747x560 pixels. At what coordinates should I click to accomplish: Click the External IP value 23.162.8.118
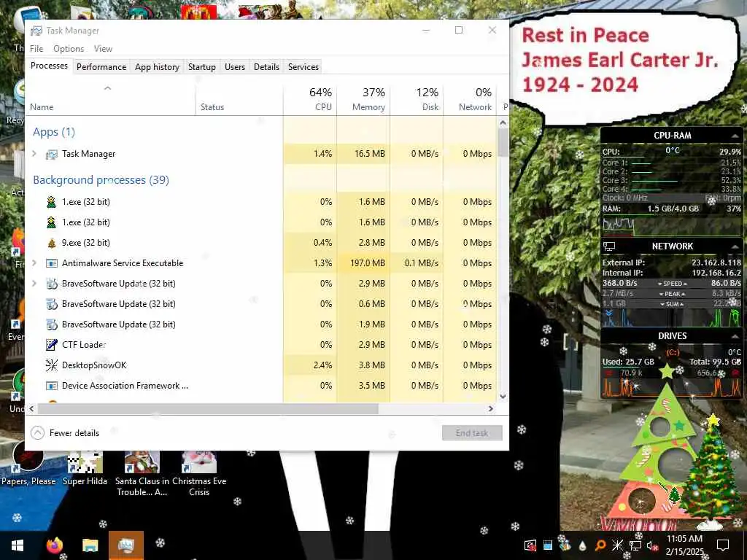716,262
